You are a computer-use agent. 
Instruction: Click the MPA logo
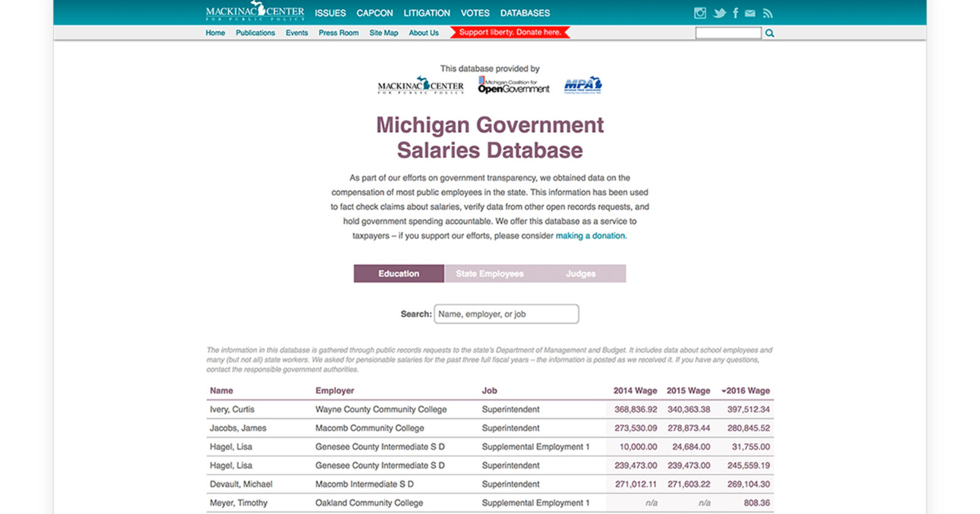(x=582, y=85)
